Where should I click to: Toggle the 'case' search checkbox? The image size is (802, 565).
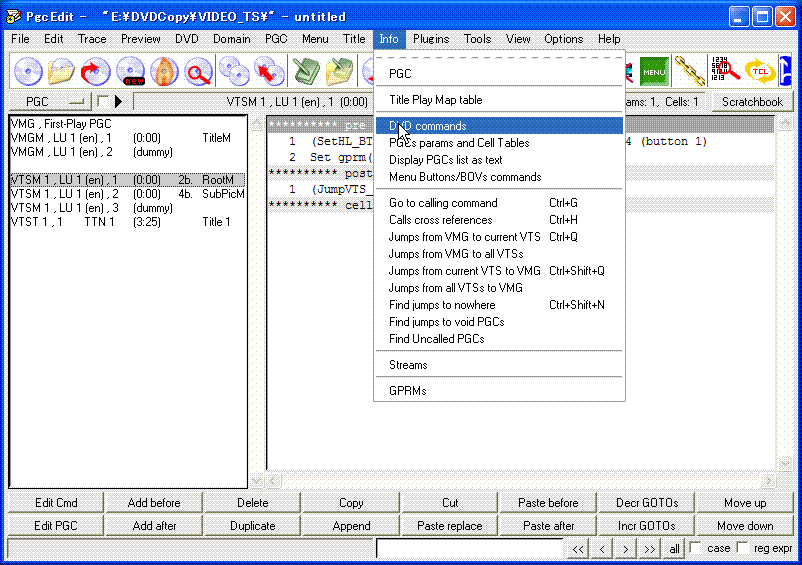pyautogui.click(x=695, y=548)
